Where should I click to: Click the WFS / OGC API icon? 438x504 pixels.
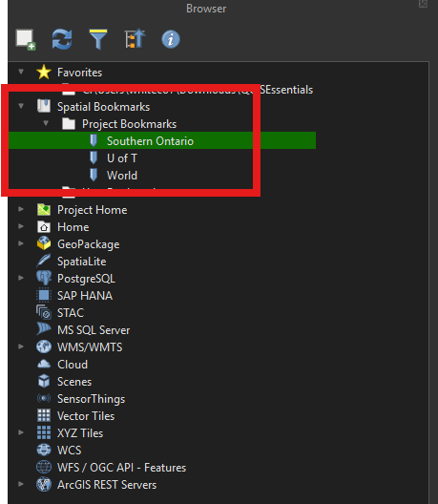click(x=44, y=467)
